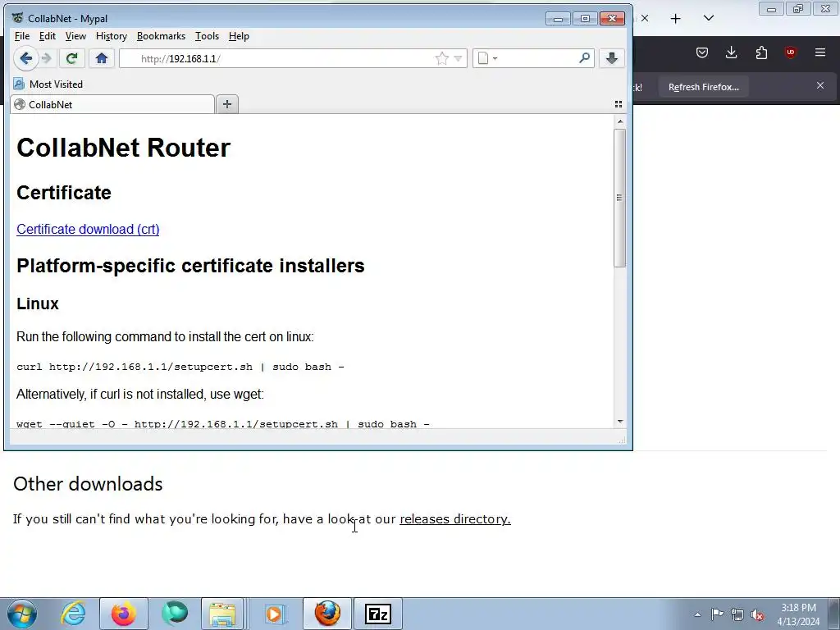
Task: Open the History menu
Action: pyautogui.click(x=112, y=36)
